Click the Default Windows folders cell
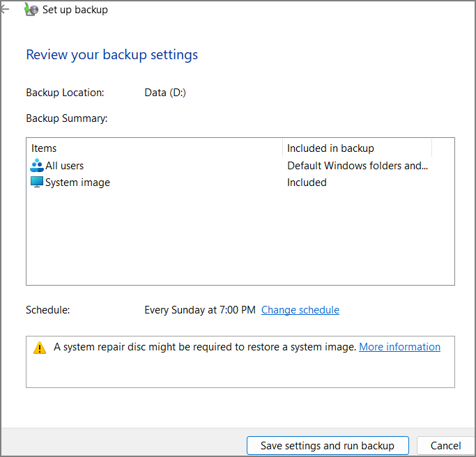The width and height of the screenshot is (476, 457). (357, 166)
